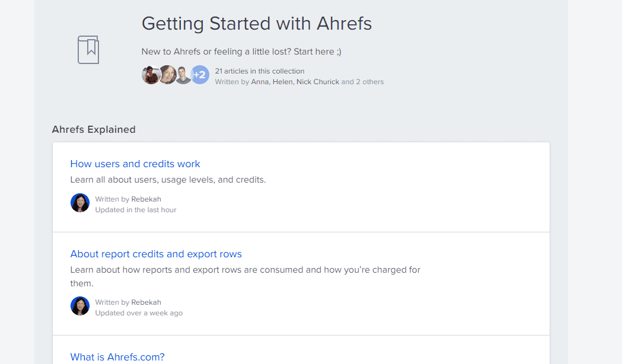
Task: Click the Ahrefs Explained section heading
Action: click(x=94, y=129)
